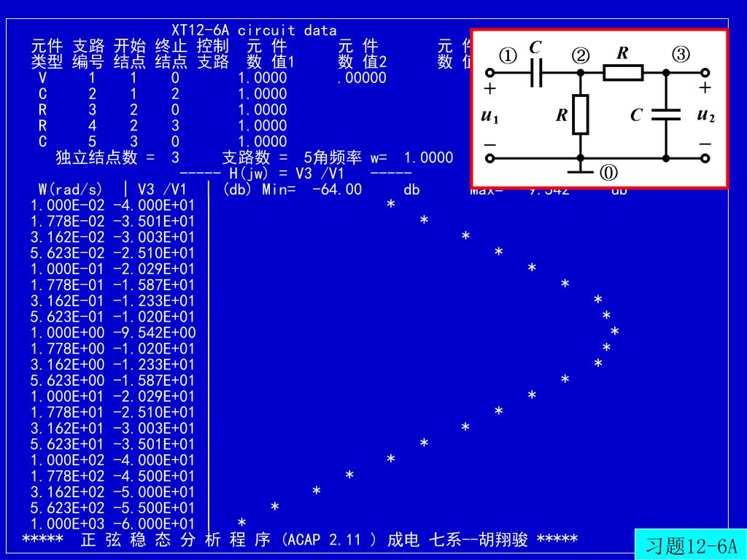Viewport: 747px width, 560px height.
Task: Select ground node ⓪ label in diagram
Action: 608,172
